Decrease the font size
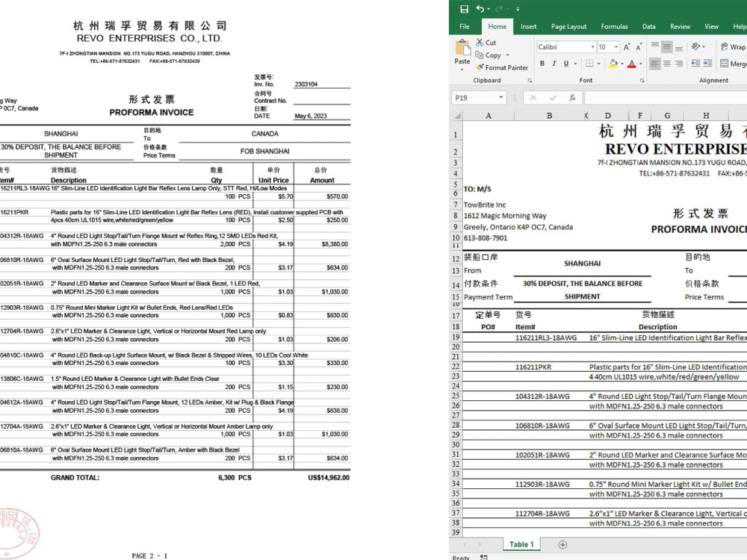747x560 pixels. pos(639,46)
